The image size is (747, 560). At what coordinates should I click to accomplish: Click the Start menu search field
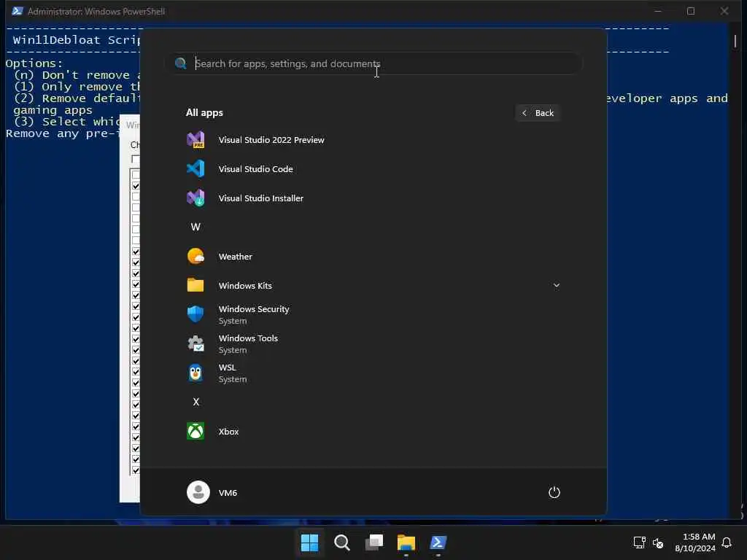[373, 63]
